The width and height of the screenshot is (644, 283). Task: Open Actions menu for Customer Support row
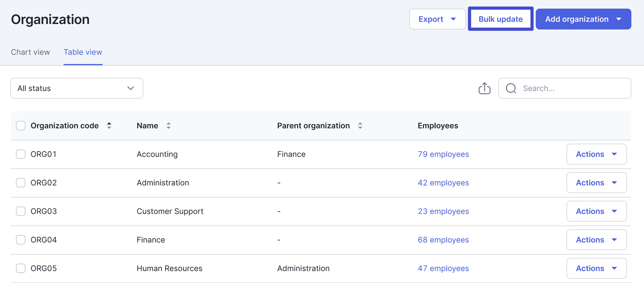tap(596, 211)
